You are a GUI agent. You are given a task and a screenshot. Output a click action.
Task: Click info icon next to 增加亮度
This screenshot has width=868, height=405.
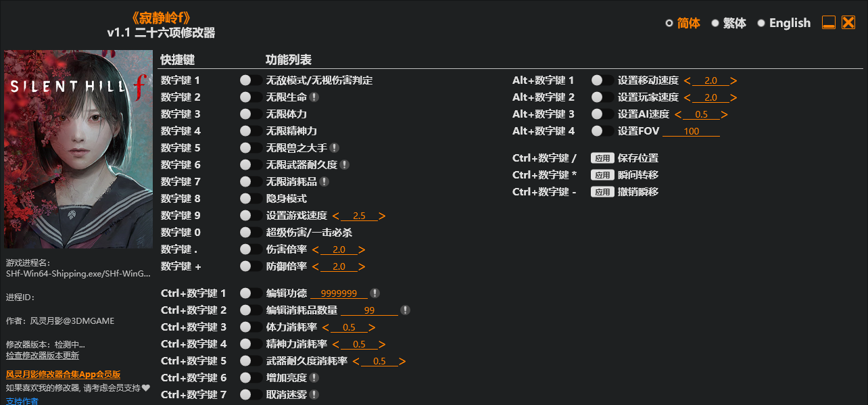click(314, 378)
